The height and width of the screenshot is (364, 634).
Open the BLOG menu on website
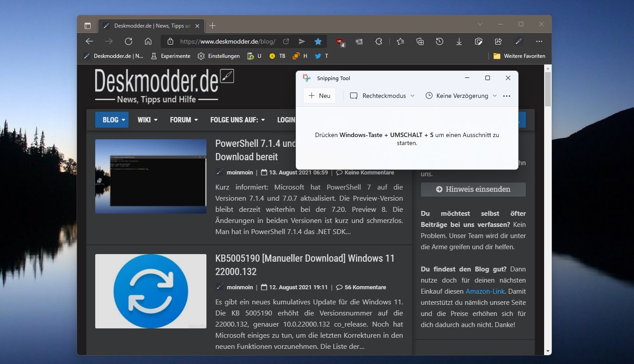(112, 120)
